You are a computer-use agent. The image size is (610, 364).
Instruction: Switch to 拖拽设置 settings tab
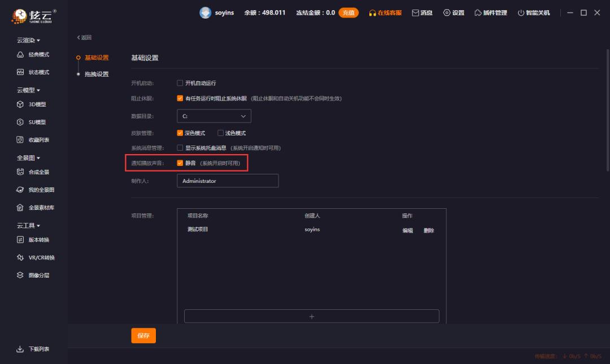point(97,73)
